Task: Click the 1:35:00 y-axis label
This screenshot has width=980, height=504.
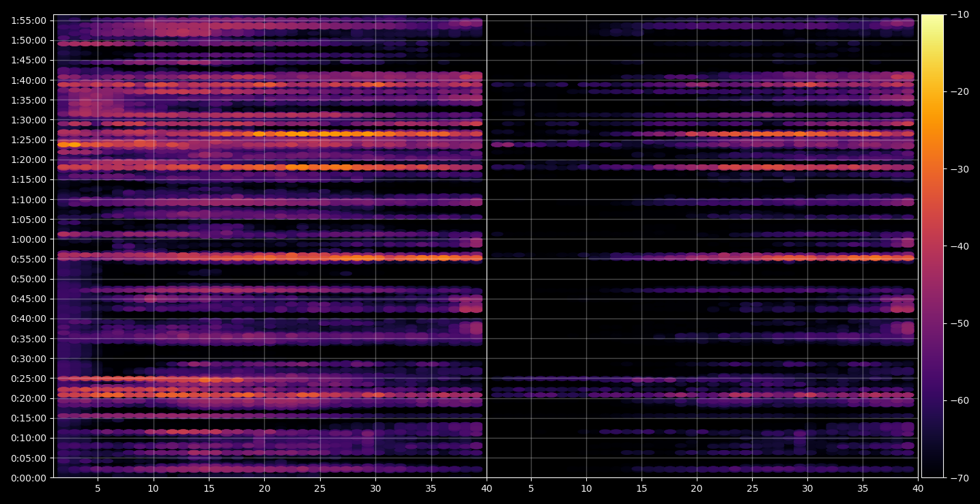Action: (29, 100)
